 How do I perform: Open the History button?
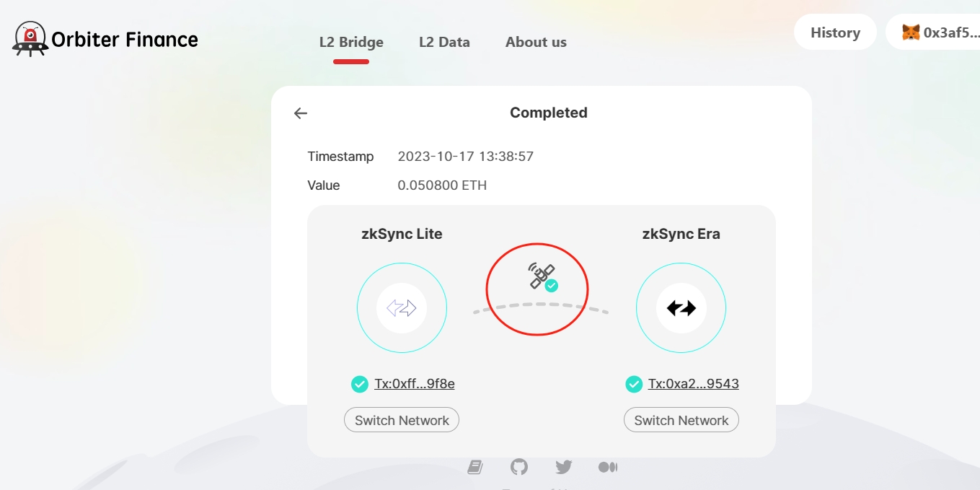click(835, 32)
